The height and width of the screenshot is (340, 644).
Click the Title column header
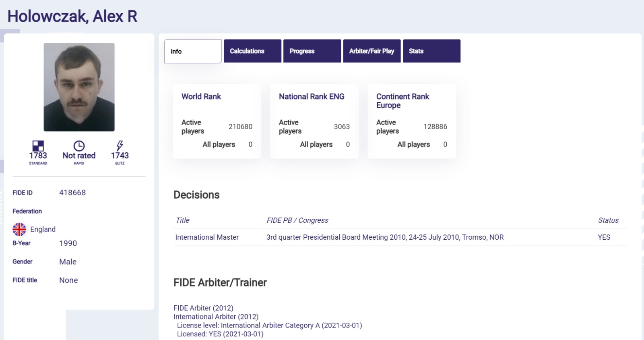pos(182,220)
